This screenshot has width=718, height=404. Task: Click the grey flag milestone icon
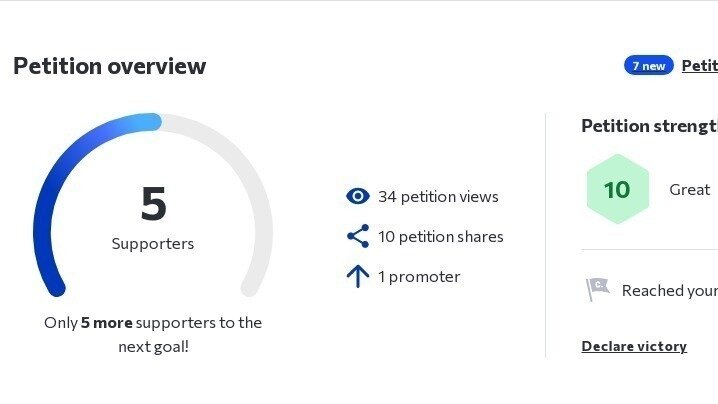[598, 289]
